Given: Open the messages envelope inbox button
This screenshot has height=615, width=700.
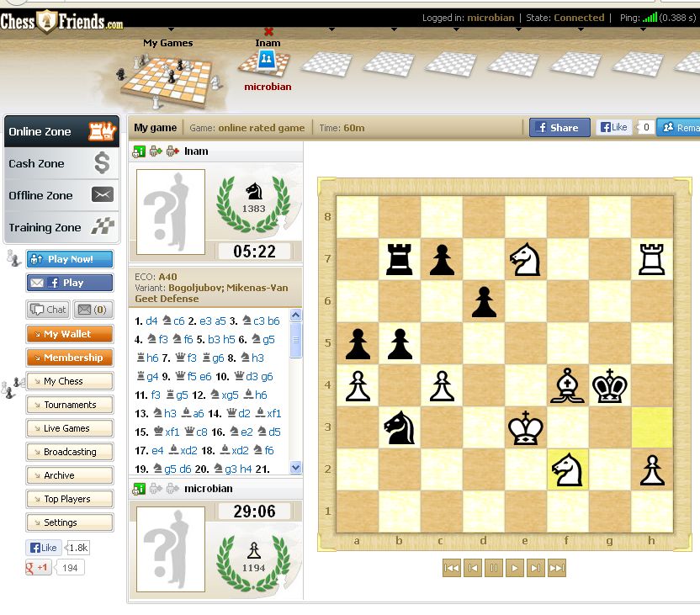Looking at the screenshot, I should [x=95, y=310].
